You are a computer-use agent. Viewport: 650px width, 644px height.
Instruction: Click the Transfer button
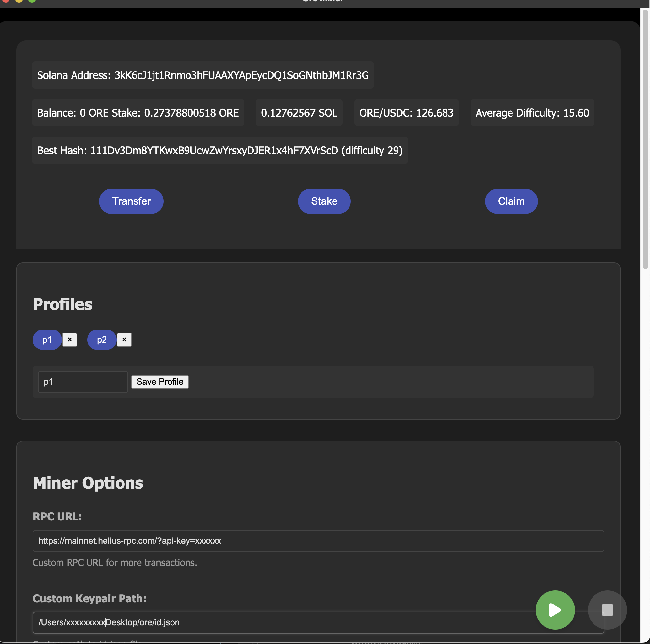click(x=131, y=201)
